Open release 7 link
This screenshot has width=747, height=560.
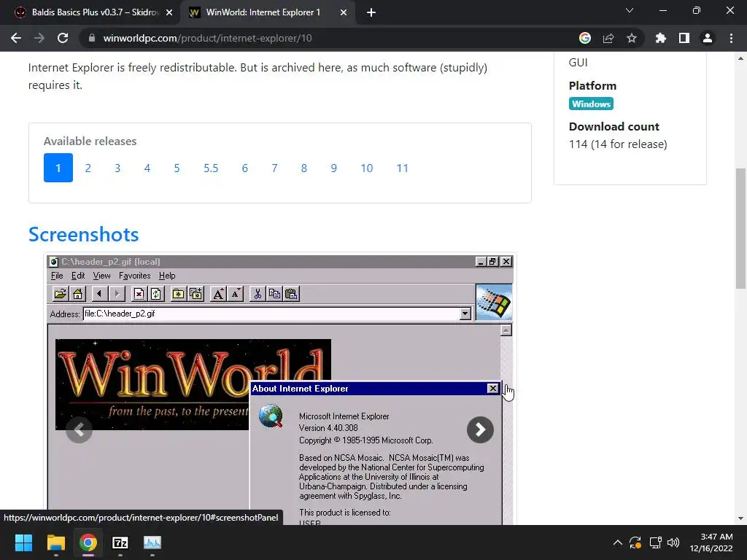(274, 168)
